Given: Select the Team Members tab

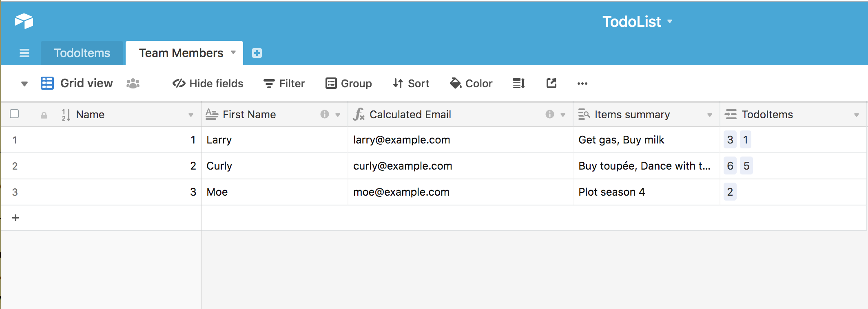Looking at the screenshot, I should point(181,53).
